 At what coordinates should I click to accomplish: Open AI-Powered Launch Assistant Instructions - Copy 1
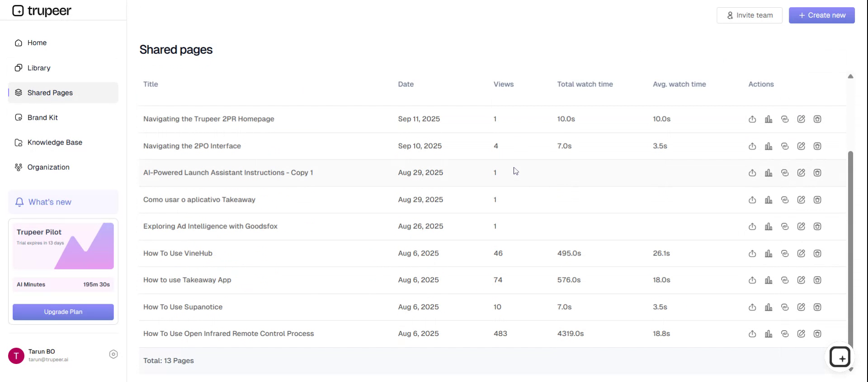pyautogui.click(x=228, y=173)
